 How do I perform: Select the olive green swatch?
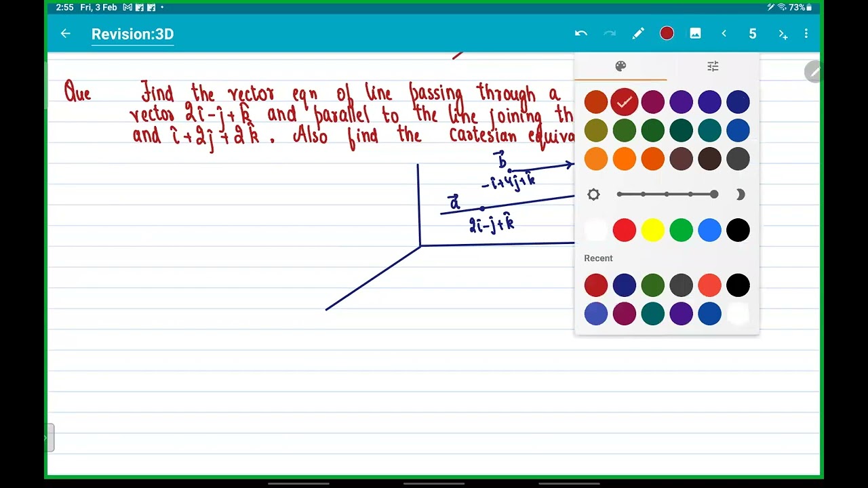[x=596, y=130]
